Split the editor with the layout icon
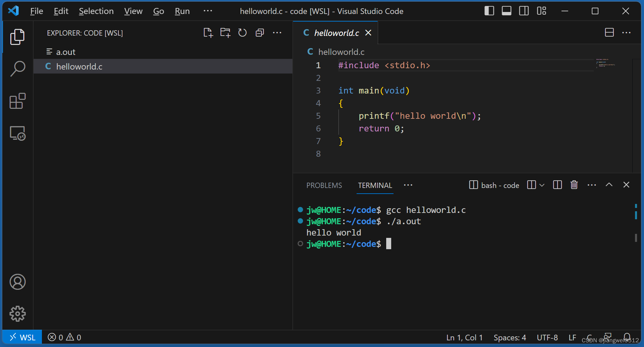This screenshot has height=347, width=644. click(609, 33)
